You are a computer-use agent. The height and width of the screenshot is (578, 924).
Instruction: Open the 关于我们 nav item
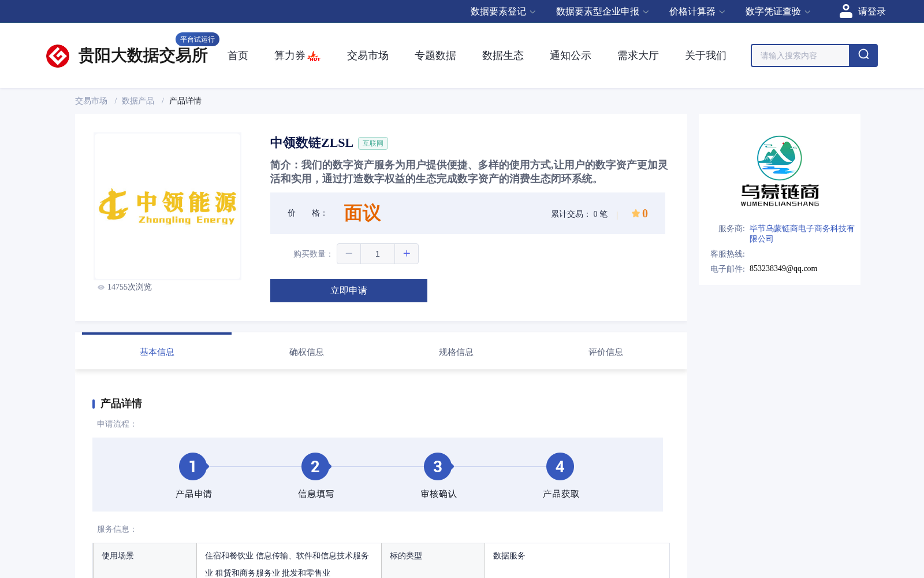pos(706,55)
